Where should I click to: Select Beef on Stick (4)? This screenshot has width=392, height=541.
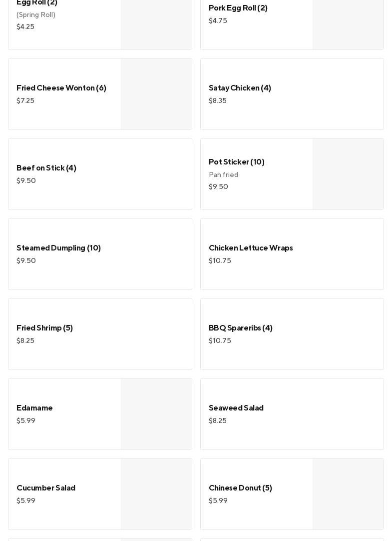(x=46, y=168)
